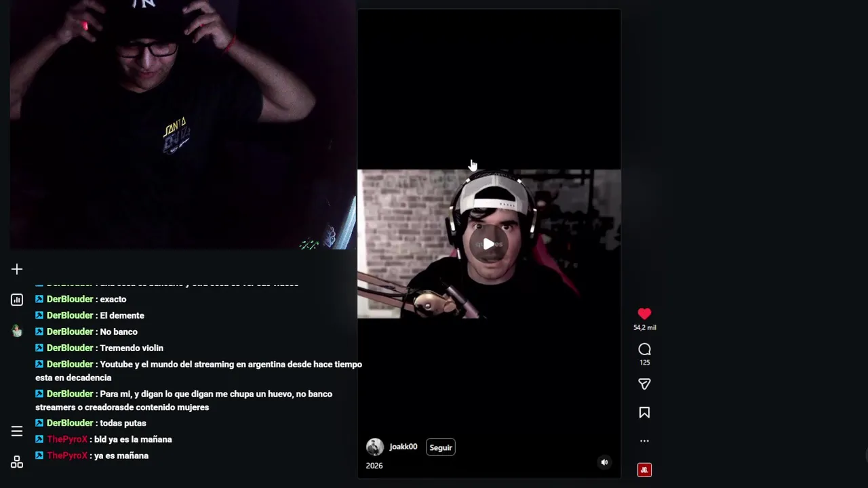The width and height of the screenshot is (868, 488).
Task: Open the joakk00 username profile link
Action: point(403,447)
